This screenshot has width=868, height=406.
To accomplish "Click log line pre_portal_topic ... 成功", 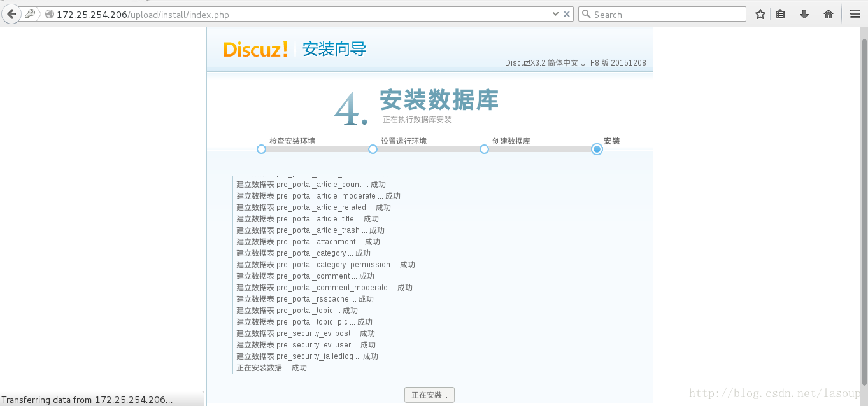I will (x=297, y=311).
